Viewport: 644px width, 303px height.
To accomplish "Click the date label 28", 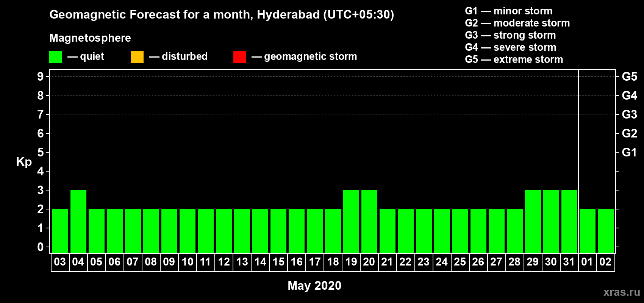I will tap(514, 262).
